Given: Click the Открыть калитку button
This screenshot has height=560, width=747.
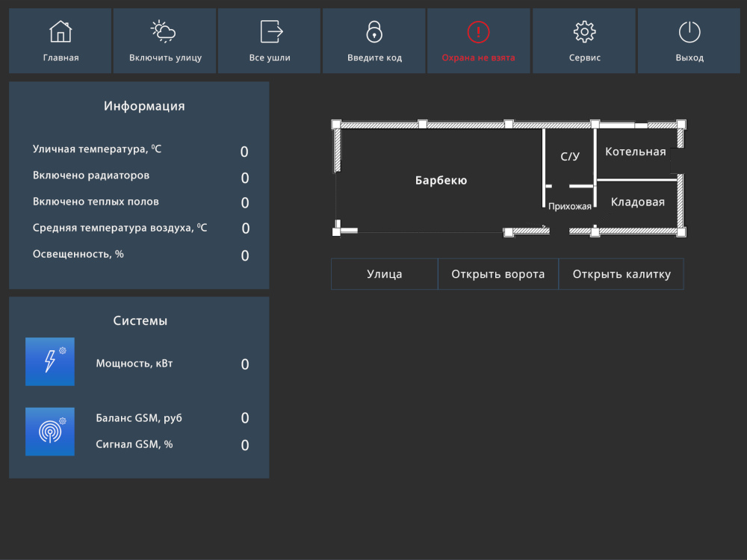Looking at the screenshot, I should [x=622, y=274].
